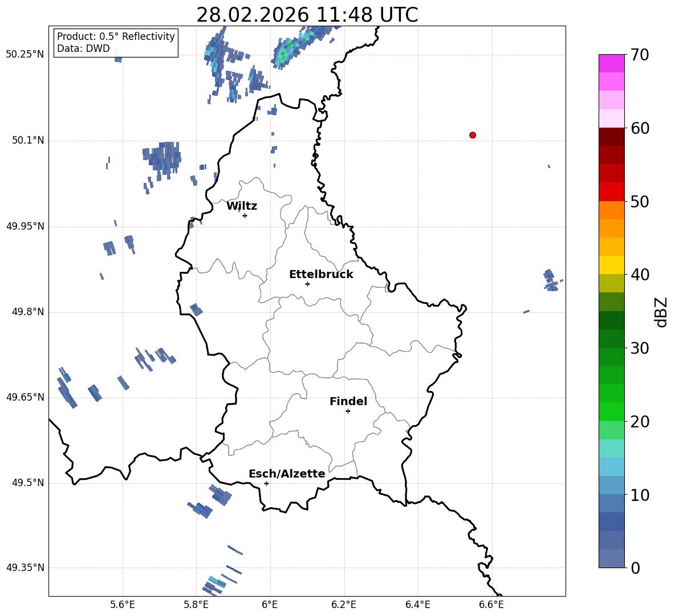Viewport: 675px width, 616px height.
Task: Click the 6.2°E longitude label
Action: (344, 605)
